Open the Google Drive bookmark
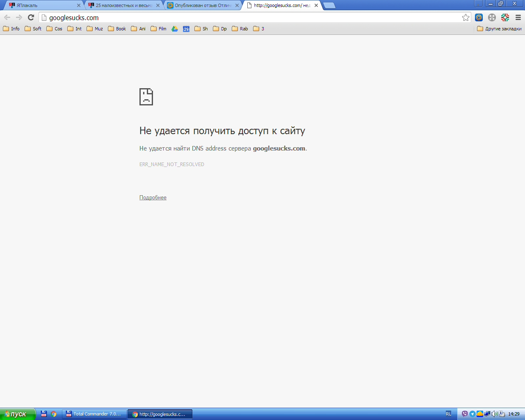The image size is (525, 420). pyautogui.click(x=175, y=29)
